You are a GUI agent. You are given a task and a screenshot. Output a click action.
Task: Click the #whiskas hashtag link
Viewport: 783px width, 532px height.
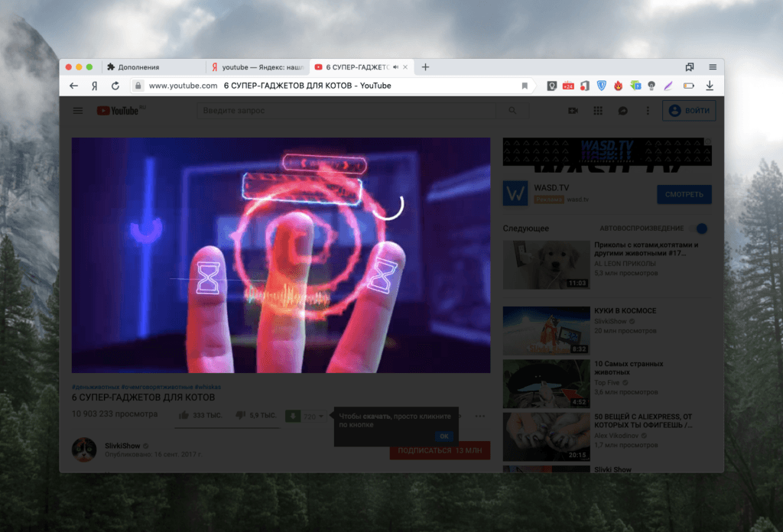pos(208,387)
